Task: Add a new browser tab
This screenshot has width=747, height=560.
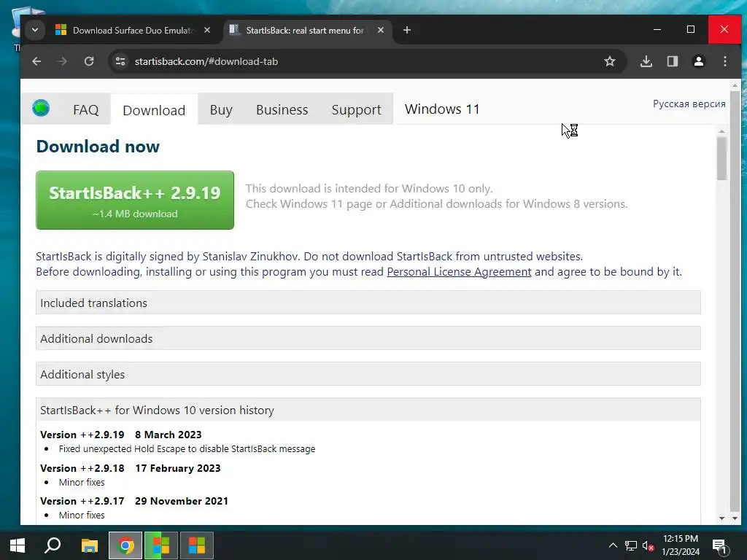Action: click(407, 30)
